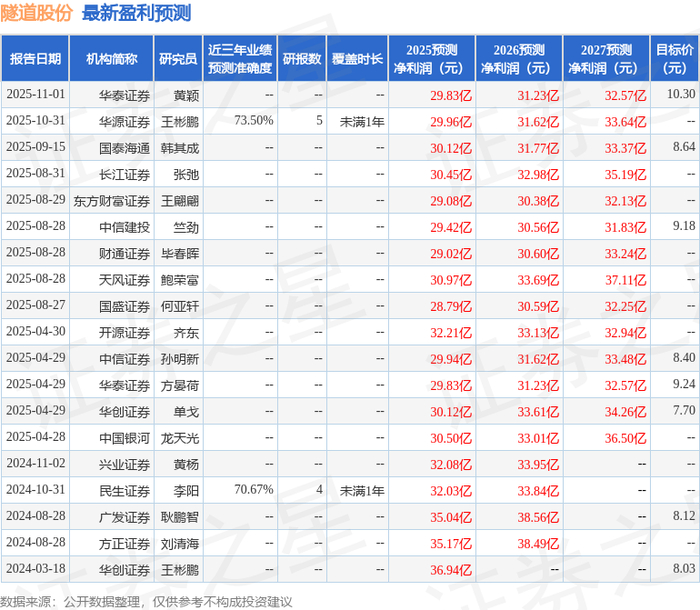The height and width of the screenshot is (610, 700).
Task: Click the 数据来源 footer note
Action: tap(146, 602)
